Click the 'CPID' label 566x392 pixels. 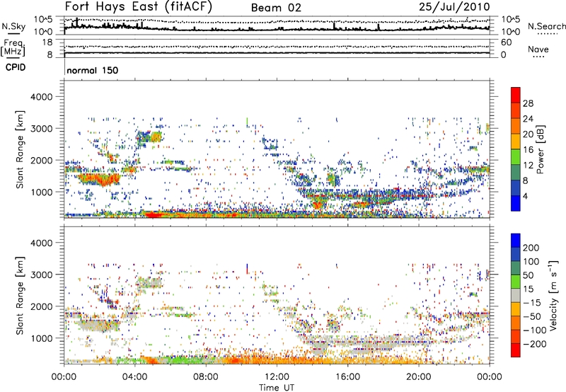pyautogui.click(x=16, y=67)
